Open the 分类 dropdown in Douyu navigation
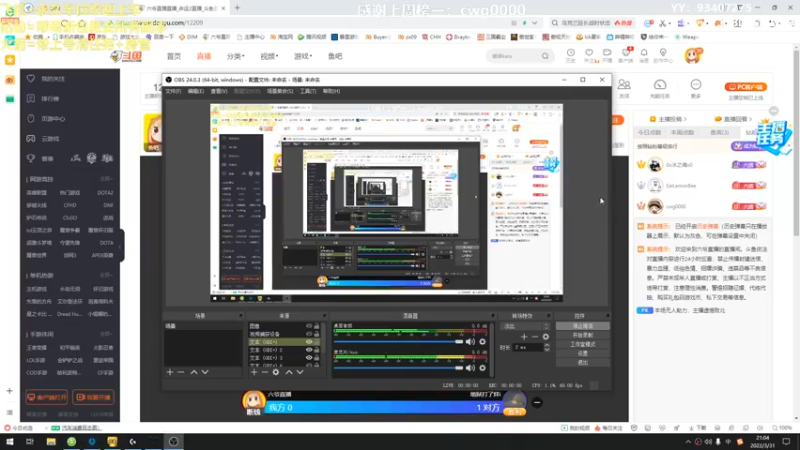 235,56
